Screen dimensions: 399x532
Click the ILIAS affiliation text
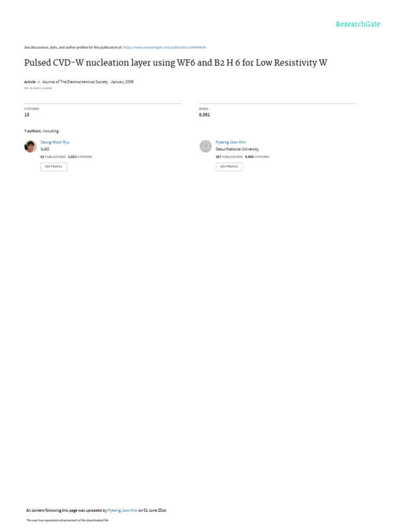pos(45,149)
